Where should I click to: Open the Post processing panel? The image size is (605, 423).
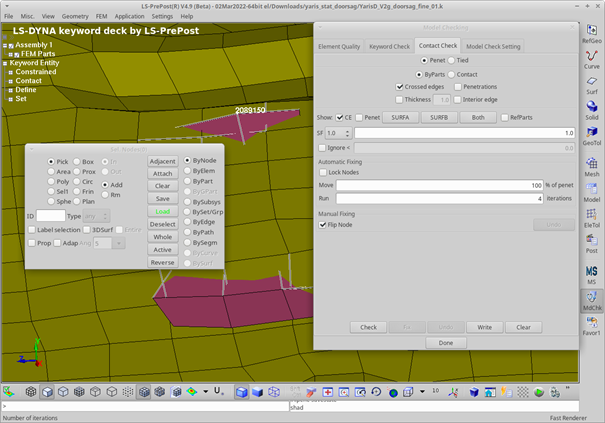pyautogui.click(x=592, y=242)
